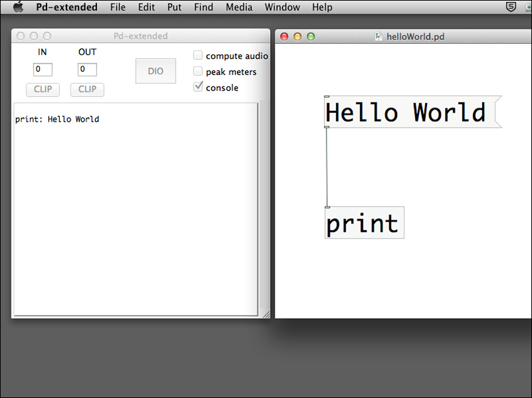This screenshot has height=398, width=532.
Task: Select the print object box
Action: 364,223
